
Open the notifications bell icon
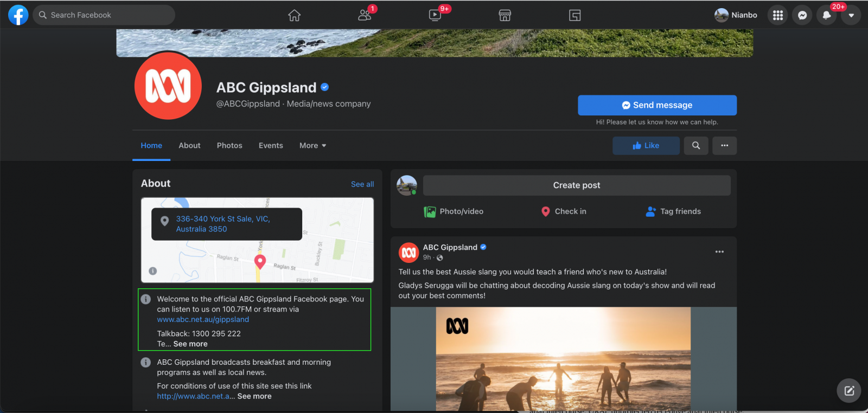click(x=826, y=15)
